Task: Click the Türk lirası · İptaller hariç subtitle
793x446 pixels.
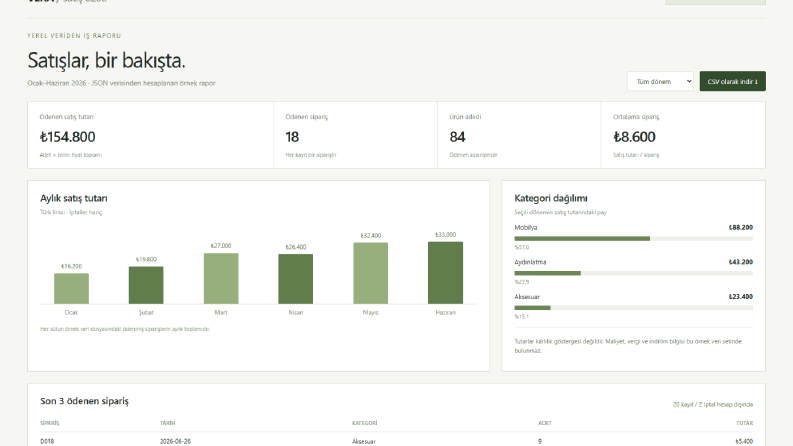Action: point(71,212)
